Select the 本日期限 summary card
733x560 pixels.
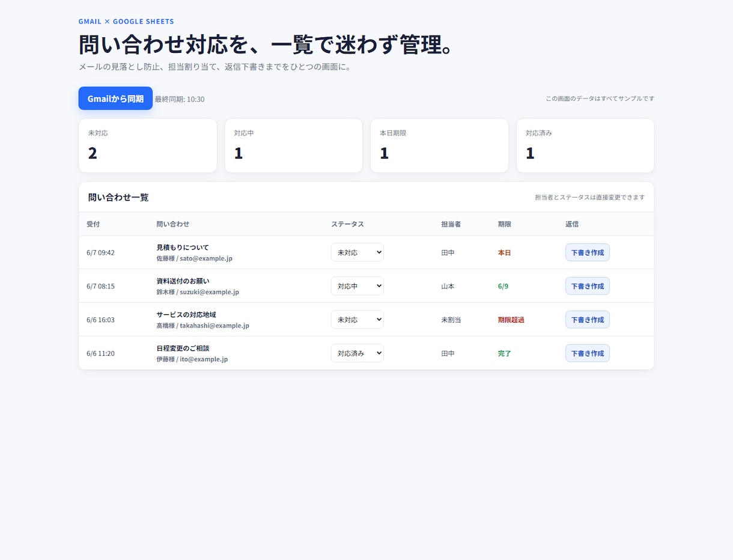tap(439, 145)
